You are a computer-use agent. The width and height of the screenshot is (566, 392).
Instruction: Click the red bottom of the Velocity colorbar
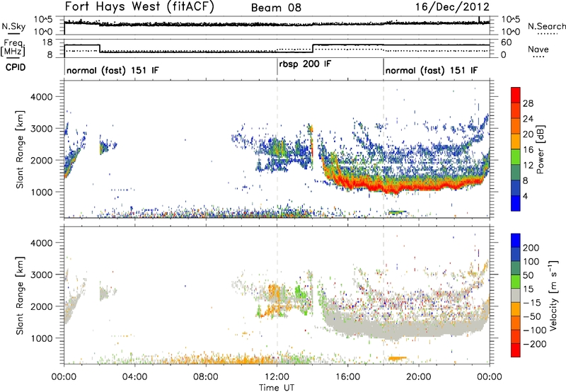(516, 350)
